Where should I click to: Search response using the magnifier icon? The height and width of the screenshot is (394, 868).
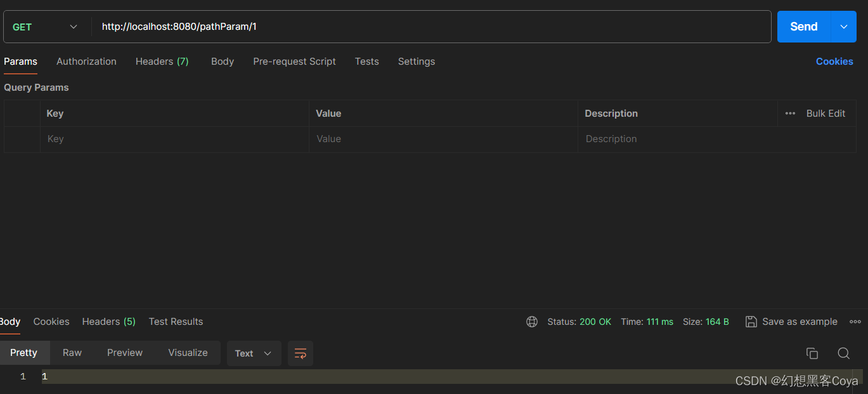(843, 353)
